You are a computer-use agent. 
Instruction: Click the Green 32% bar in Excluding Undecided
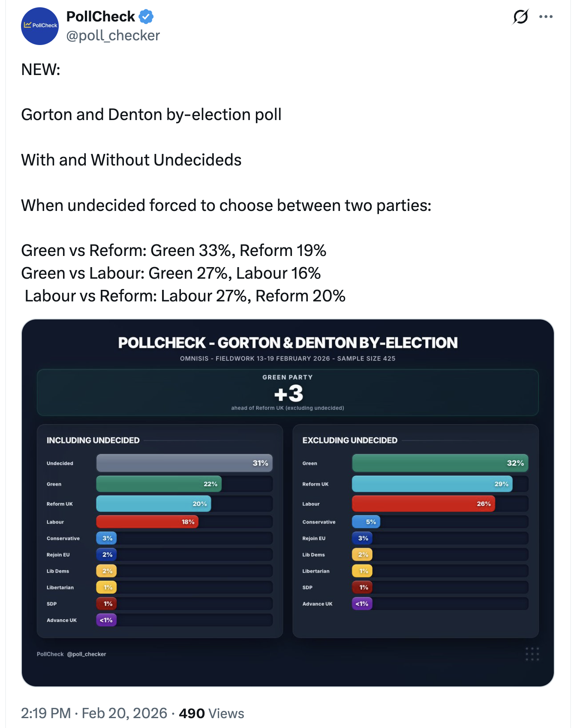tap(440, 463)
